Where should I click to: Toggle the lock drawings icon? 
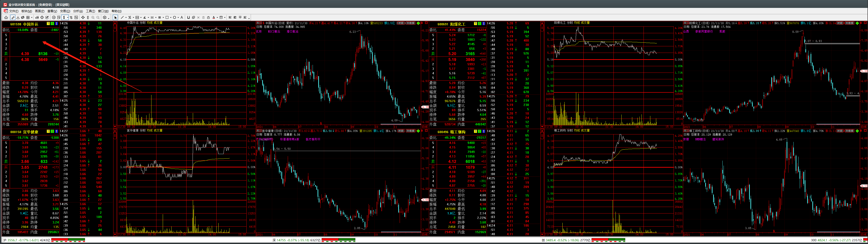pos(208,18)
